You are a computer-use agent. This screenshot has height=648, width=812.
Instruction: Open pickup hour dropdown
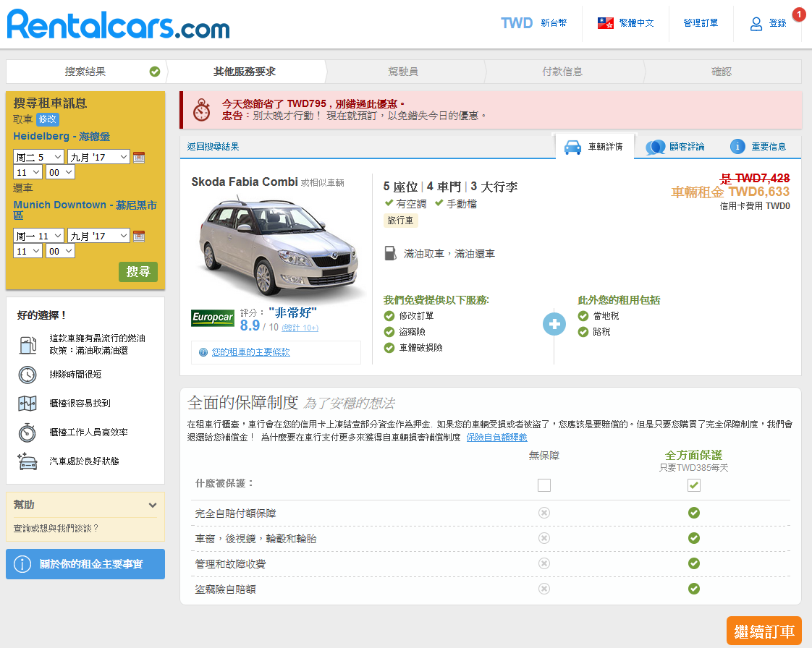click(28, 172)
